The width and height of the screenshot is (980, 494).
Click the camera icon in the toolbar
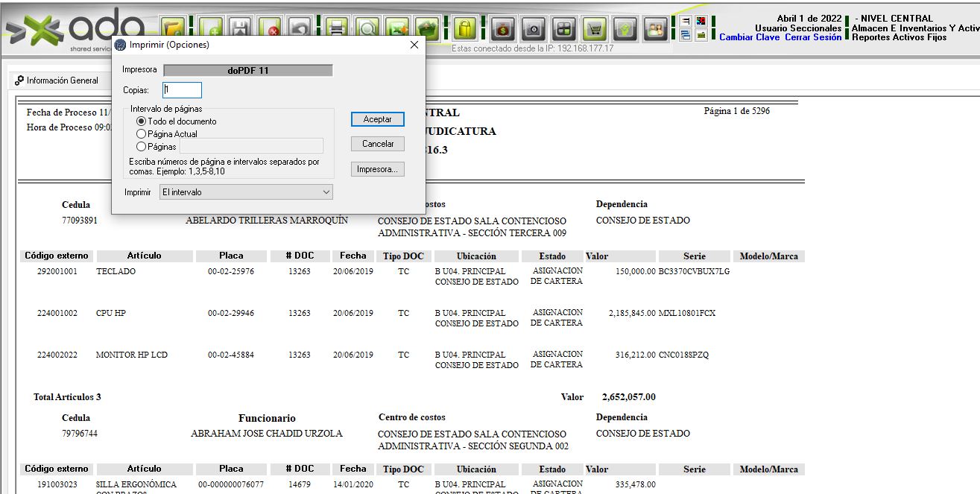(534, 28)
